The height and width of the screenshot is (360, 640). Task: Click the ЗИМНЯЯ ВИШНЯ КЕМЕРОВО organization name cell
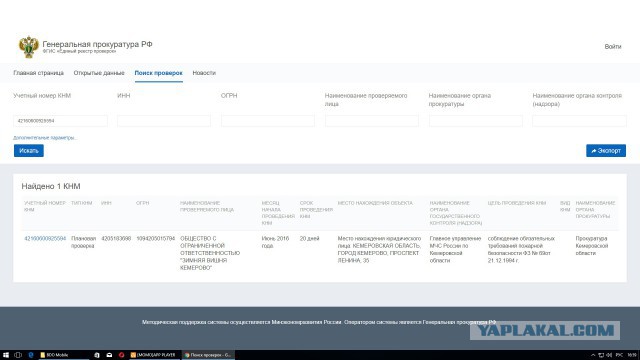pos(210,253)
